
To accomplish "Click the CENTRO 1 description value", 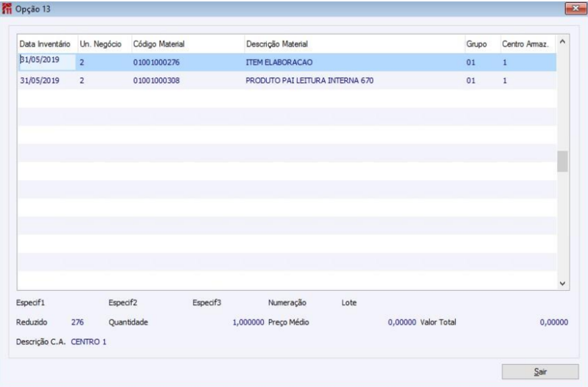I will point(88,341).
